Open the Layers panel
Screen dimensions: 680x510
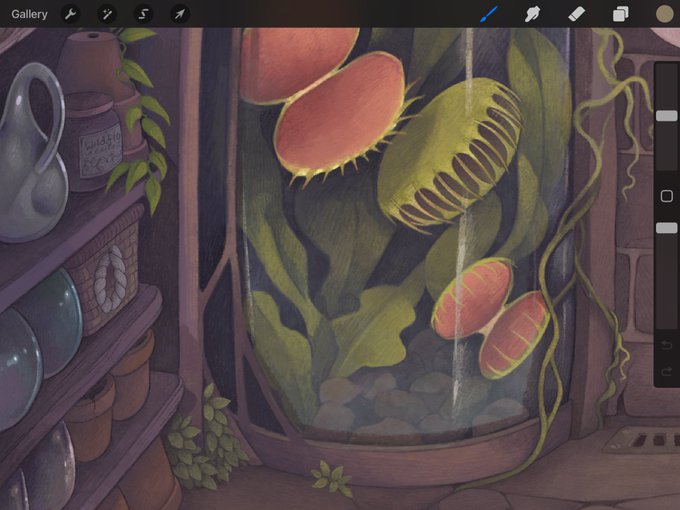(x=621, y=14)
